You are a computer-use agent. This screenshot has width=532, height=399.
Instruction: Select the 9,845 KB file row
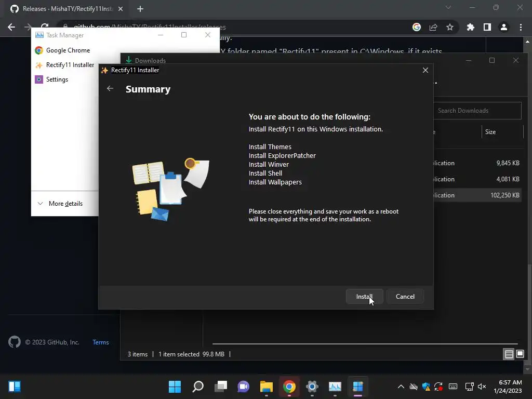coord(477,163)
